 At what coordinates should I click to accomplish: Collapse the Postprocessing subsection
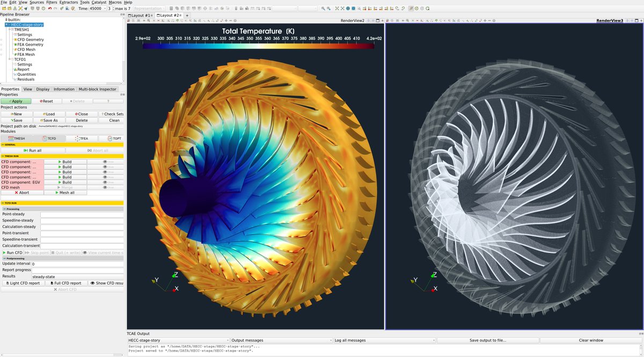tap(62, 258)
